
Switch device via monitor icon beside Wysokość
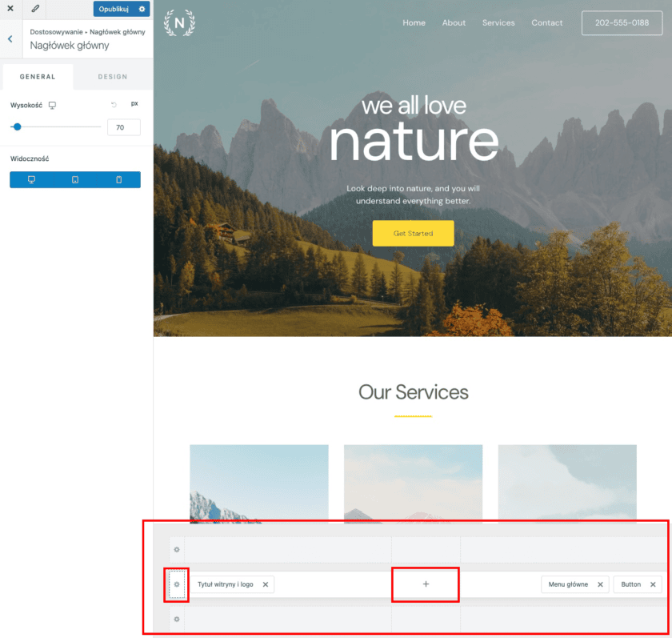(x=52, y=106)
